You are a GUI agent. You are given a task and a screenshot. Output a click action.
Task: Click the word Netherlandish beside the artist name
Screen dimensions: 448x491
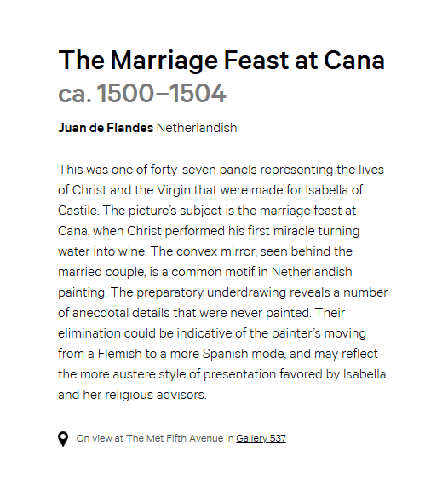pos(197,128)
